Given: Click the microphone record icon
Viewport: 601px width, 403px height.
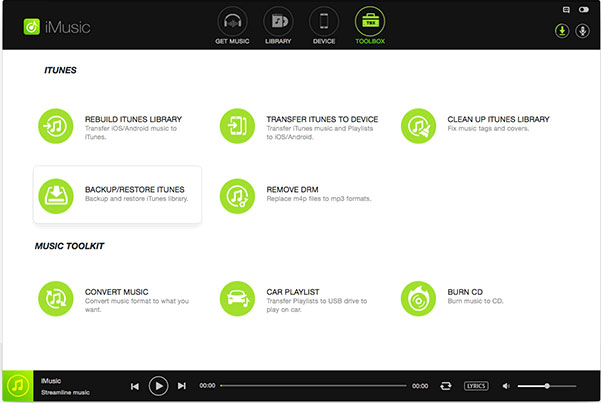Looking at the screenshot, I should pyautogui.click(x=583, y=30).
